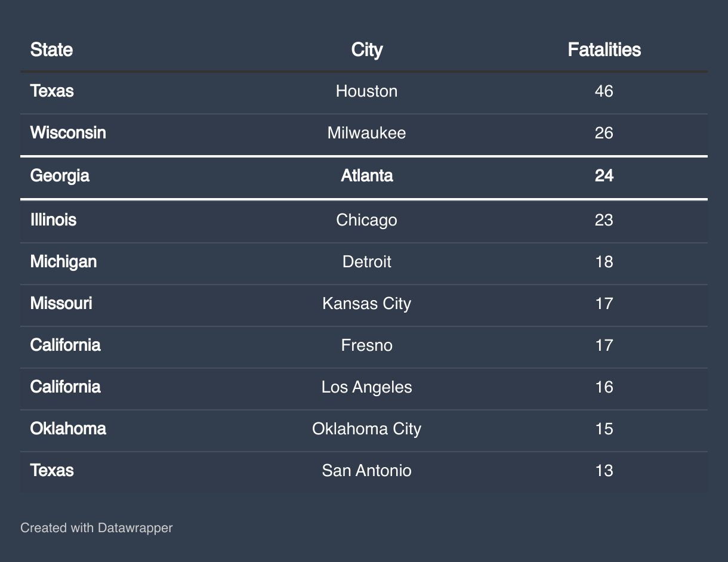Select the Fresno city cell
The height and width of the screenshot is (562, 728).
(366, 345)
